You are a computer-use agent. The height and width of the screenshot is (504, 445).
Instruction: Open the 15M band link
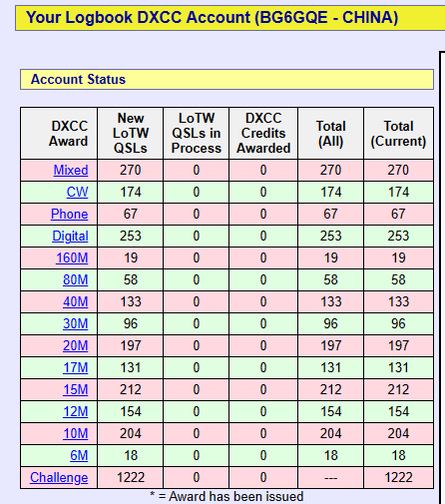[x=76, y=389]
